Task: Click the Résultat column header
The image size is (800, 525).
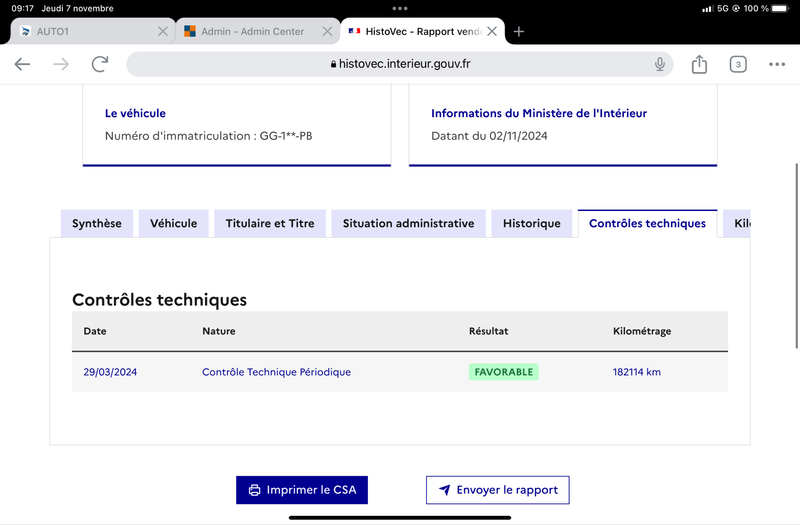Action: (488, 331)
